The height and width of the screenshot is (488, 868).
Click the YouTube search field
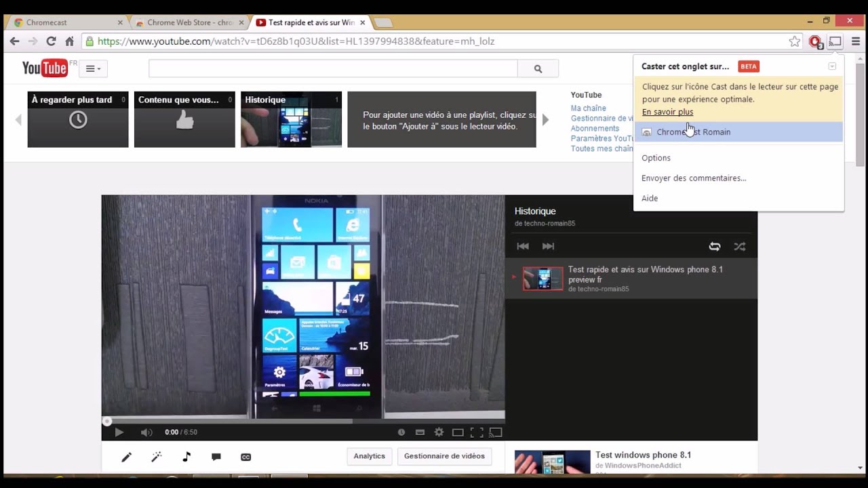coord(333,68)
